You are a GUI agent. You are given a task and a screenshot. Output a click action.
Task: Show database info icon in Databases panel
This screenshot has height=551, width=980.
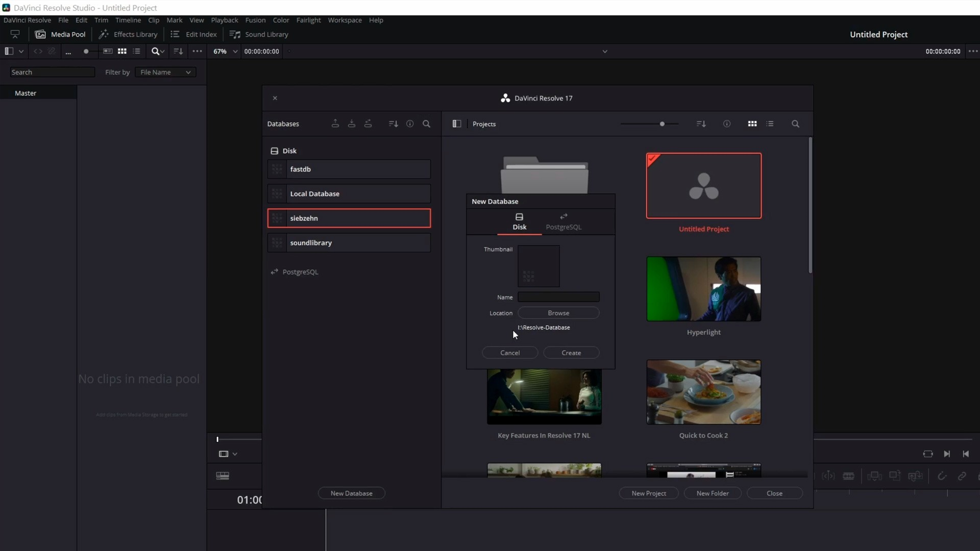click(x=410, y=123)
